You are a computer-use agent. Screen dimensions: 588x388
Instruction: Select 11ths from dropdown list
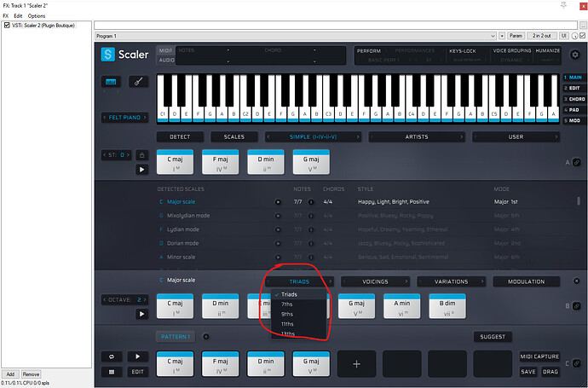coord(298,324)
